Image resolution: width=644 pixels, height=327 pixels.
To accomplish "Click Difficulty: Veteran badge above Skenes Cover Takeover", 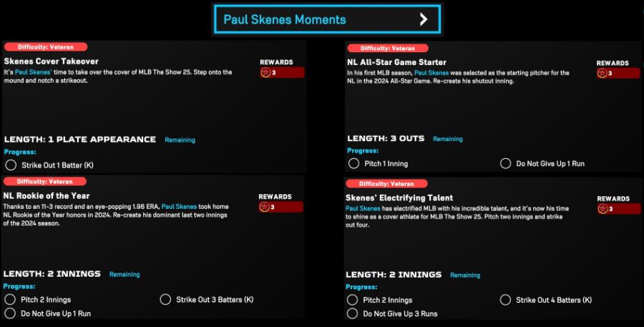I will 45,47.
